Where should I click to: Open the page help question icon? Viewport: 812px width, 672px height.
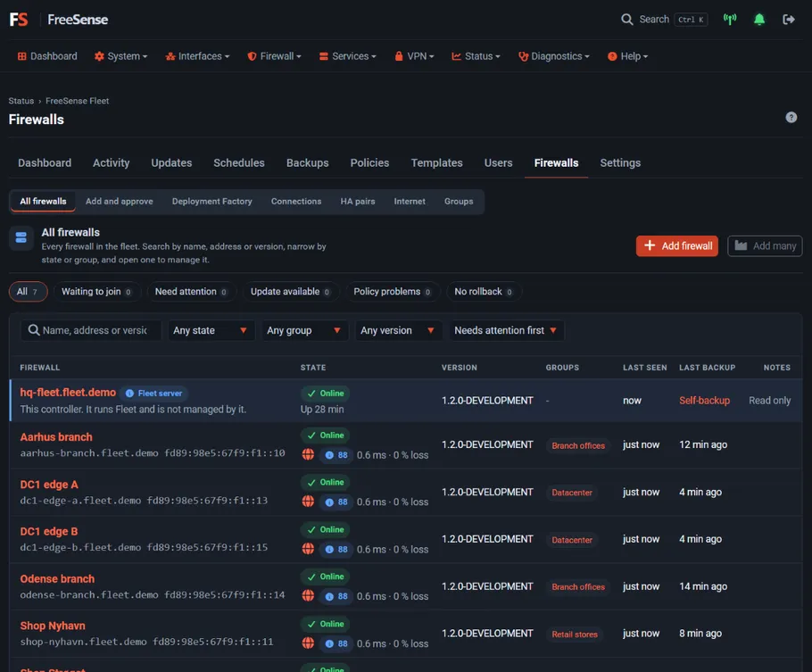pyautogui.click(x=791, y=118)
